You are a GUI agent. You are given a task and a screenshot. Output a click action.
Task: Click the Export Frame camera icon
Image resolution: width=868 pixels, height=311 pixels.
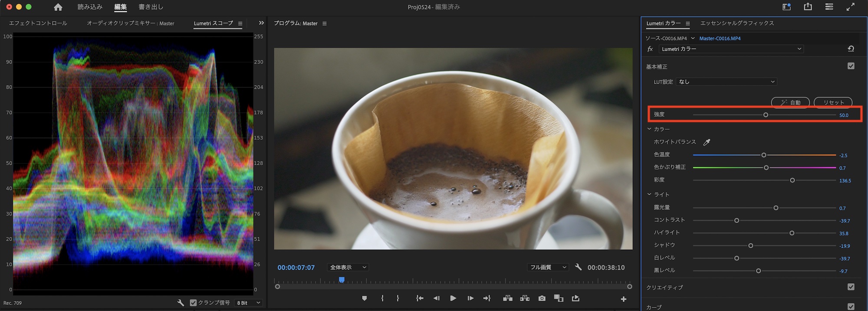pos(542,298)
